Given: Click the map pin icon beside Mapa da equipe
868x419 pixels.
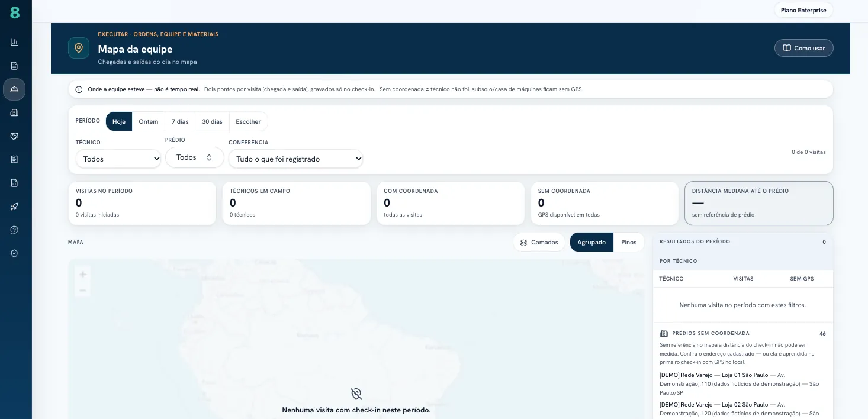Looking at the screenshot, I should click(79, 48).
